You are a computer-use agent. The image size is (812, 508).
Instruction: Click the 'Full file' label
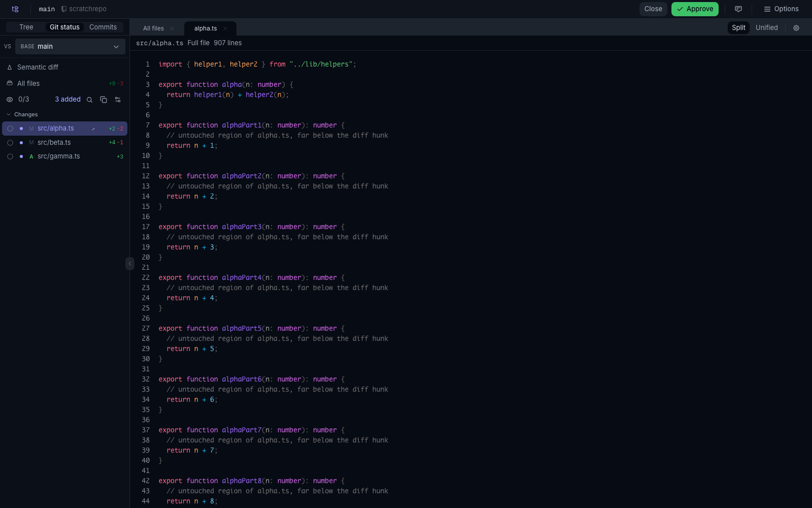click(198, 43)
